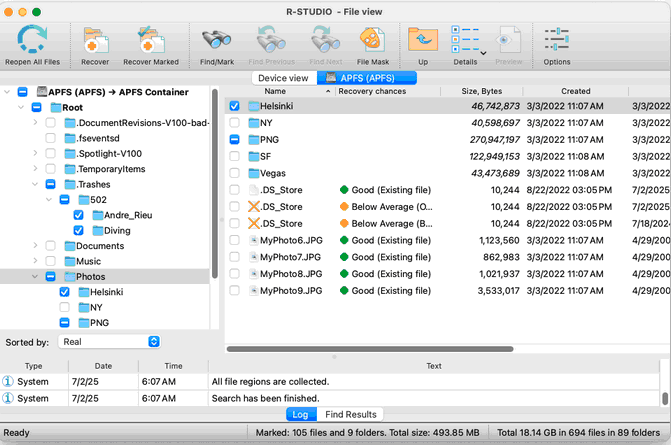Click the Find Next binoculars icon
Screen dimensions: 671x445
325,40
